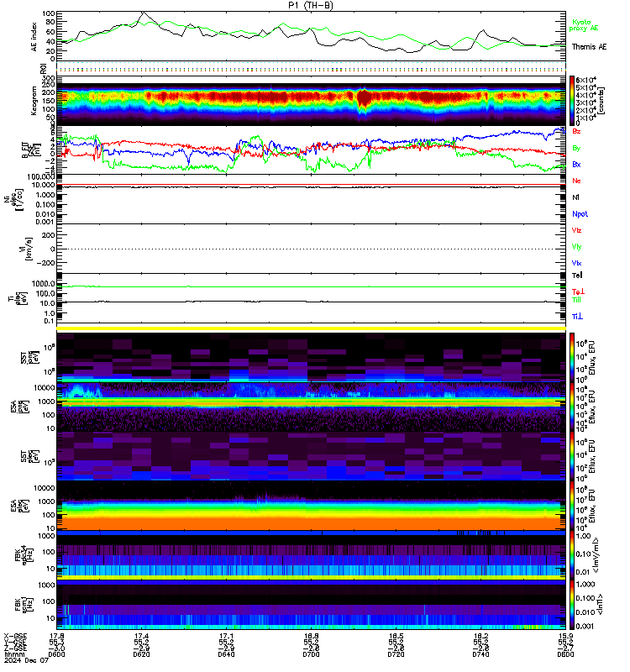
Task: Click the bright red keogram burst near 0712
Action: coord(364,98)
